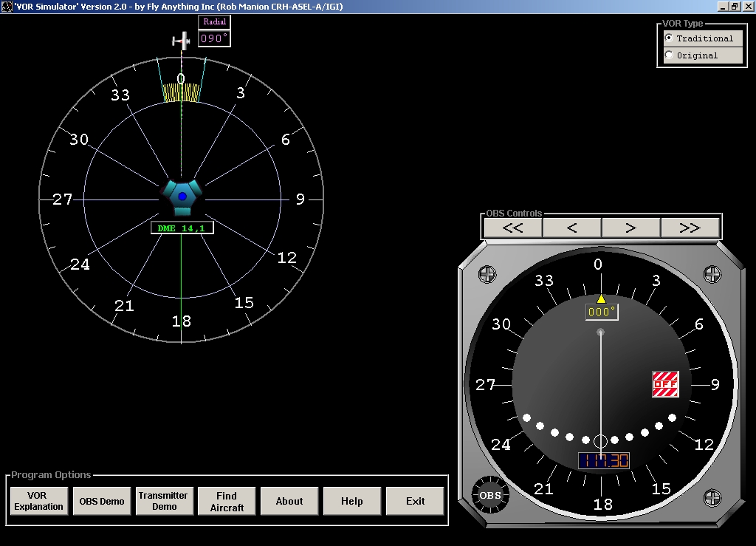Launch the OBS Demo
Screen dimensions: 756x546
click(x=102, y=501)
